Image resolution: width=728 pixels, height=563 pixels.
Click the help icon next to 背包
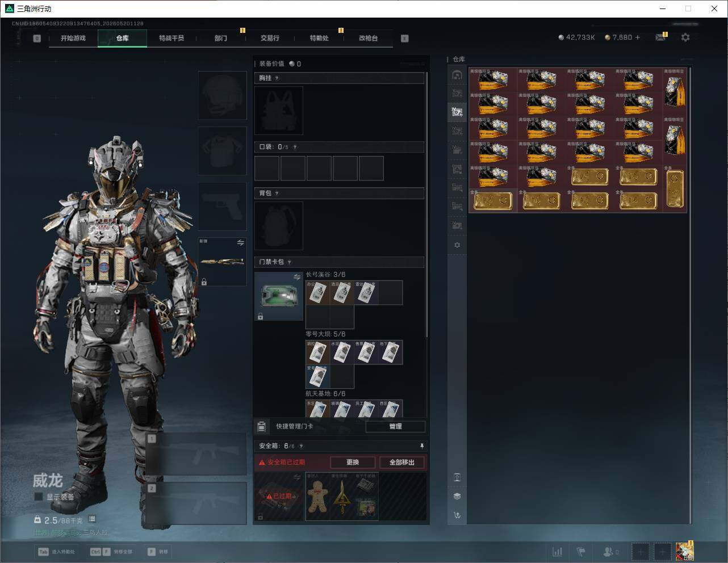click(x=277, y=194)
